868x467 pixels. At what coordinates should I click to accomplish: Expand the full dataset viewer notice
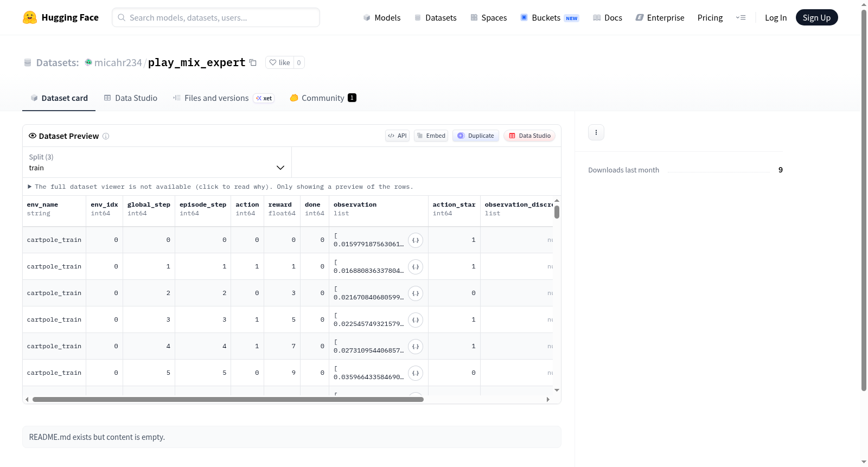point(220,187)
